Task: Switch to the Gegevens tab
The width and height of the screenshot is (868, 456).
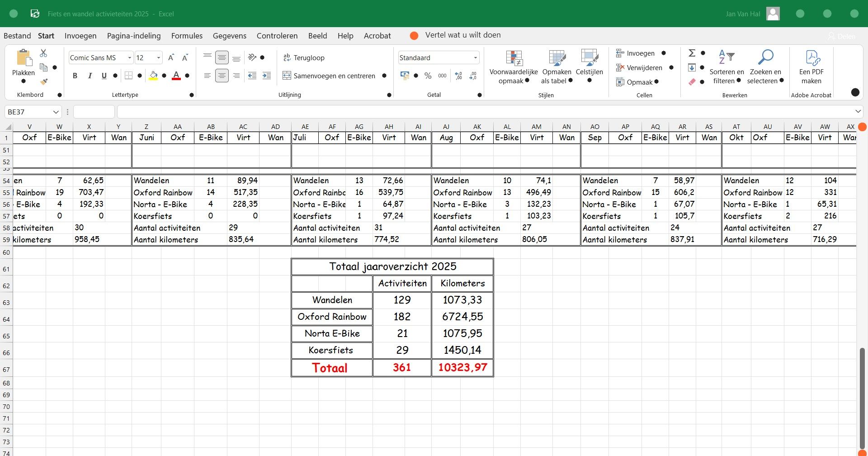Action: 230,36
